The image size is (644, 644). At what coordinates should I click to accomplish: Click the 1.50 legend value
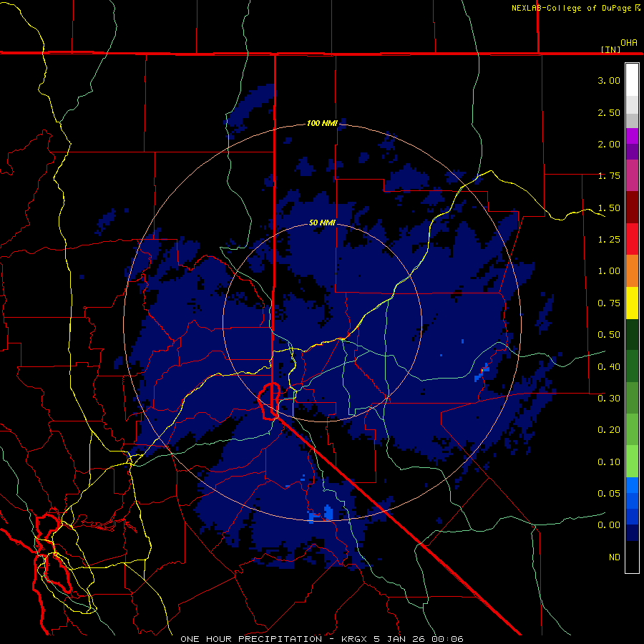(609, 208)
